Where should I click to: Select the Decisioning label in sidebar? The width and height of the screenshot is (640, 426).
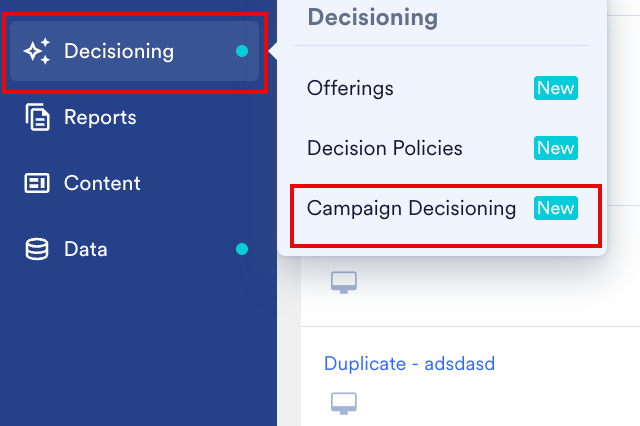pos(118,51)
